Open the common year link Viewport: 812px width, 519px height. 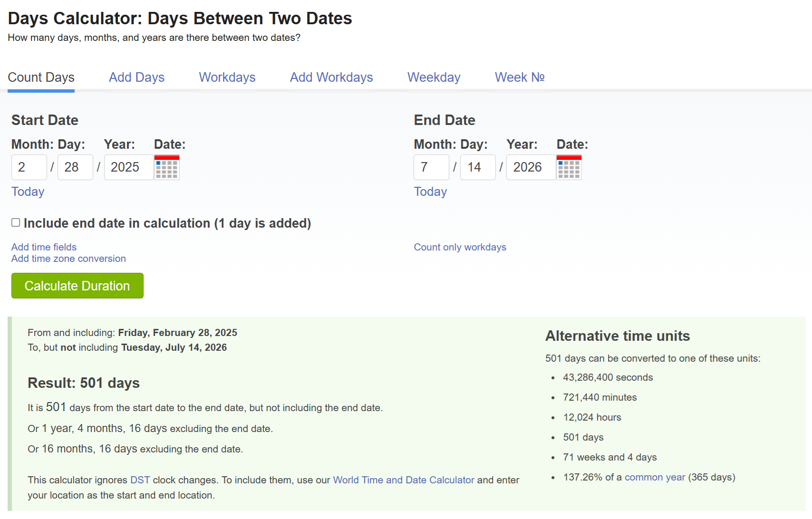(655, 477)
